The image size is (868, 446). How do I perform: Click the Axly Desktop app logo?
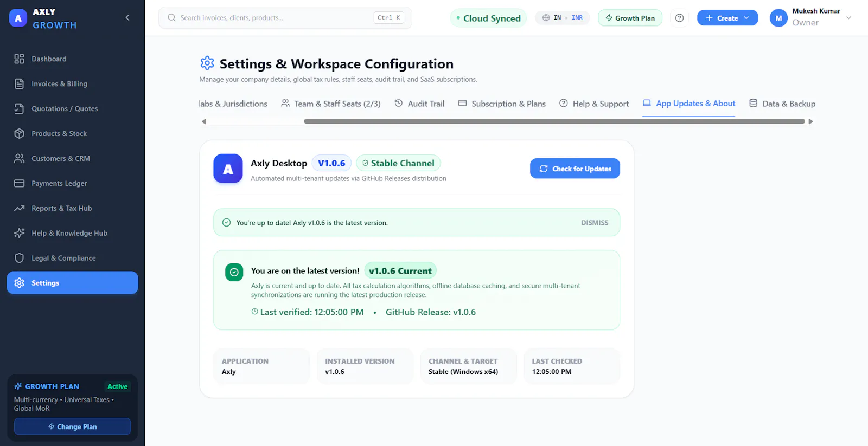pyautogui.click(x=228, y=169)
